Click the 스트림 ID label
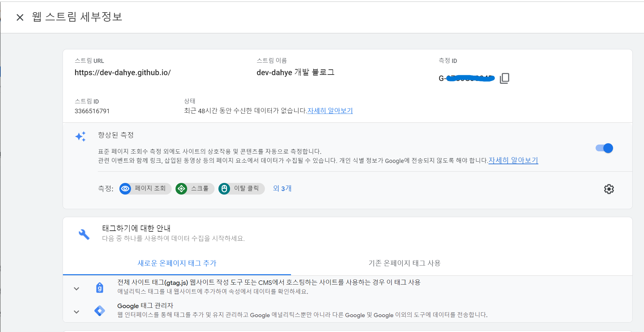The height and width of the screenshot is (332, 644). click(x=87, y=101)
